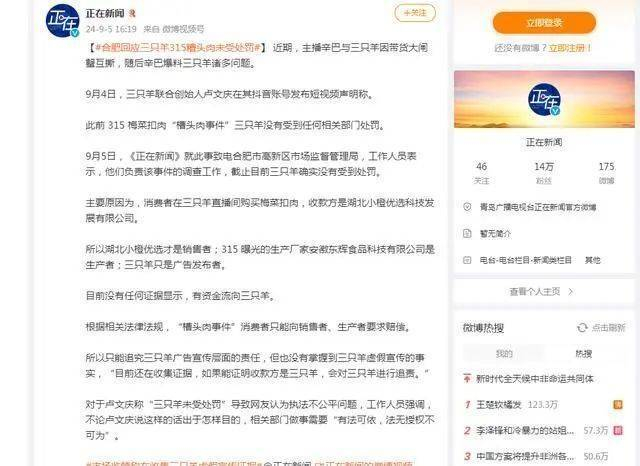This screenshot has height=466, width=640.
Task: Select the 热搜 tab in hot search
Action: 584,354
